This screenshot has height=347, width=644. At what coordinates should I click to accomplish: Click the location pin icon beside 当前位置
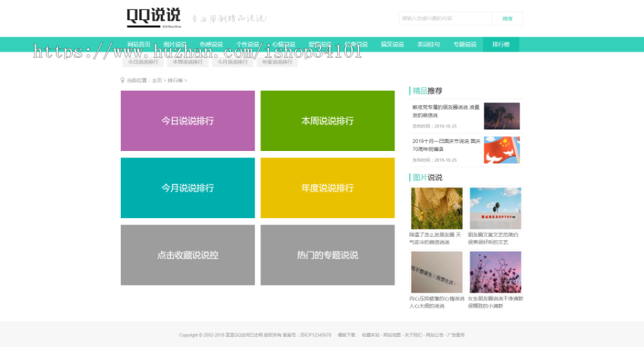tap(122, 80)
